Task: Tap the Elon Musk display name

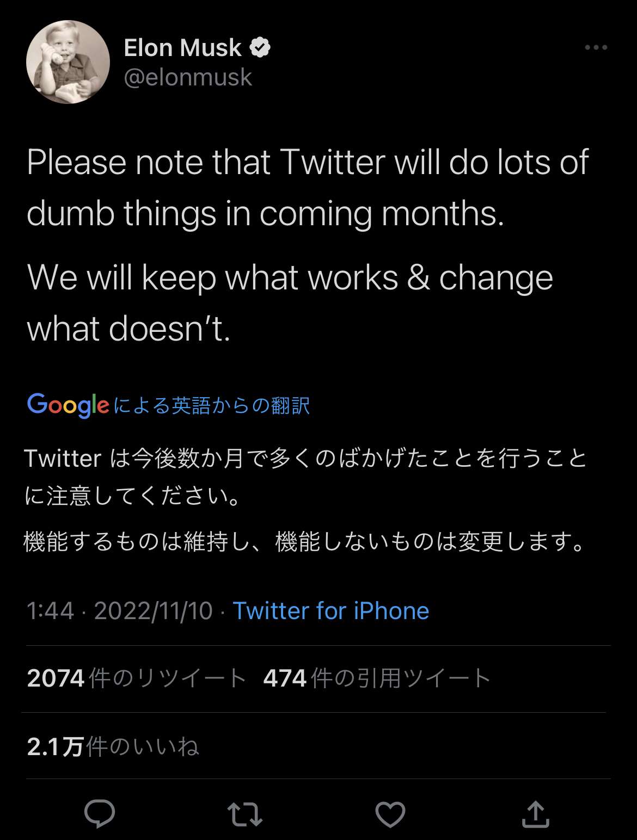Action: [182, 48]
